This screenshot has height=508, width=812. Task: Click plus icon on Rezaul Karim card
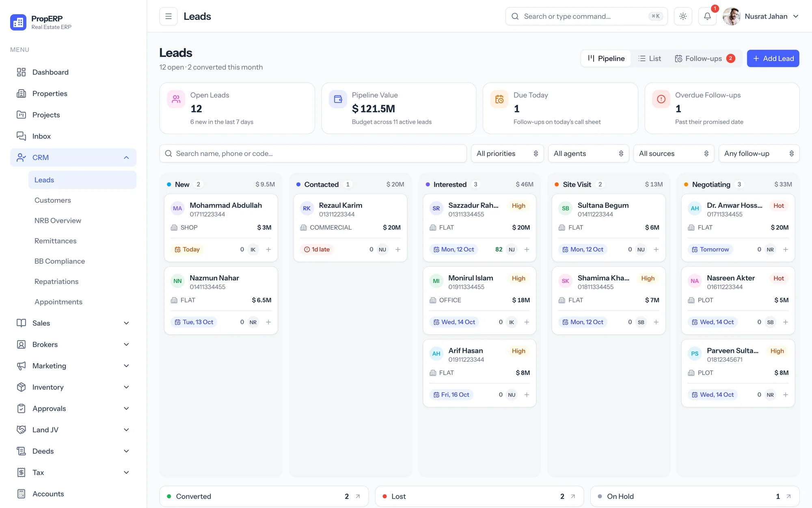tap(398, 250)
